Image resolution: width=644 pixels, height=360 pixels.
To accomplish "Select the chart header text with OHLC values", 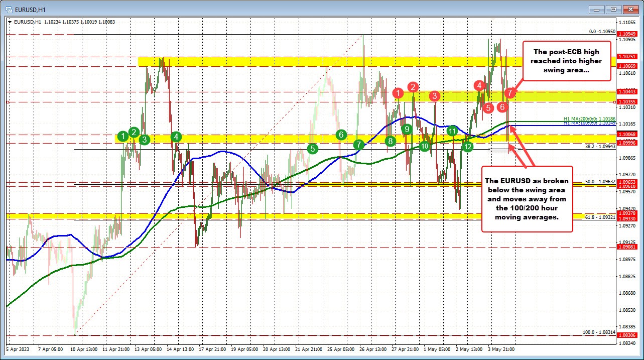I will [64, 22].
